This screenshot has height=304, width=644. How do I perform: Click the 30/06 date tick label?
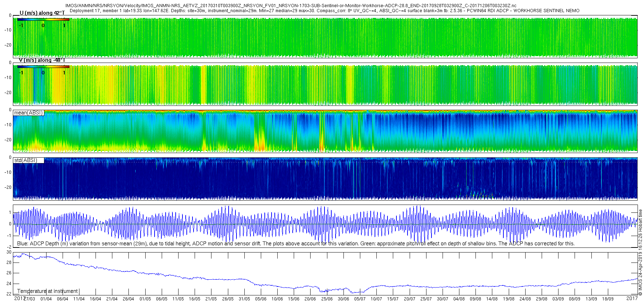click(343, 299)
